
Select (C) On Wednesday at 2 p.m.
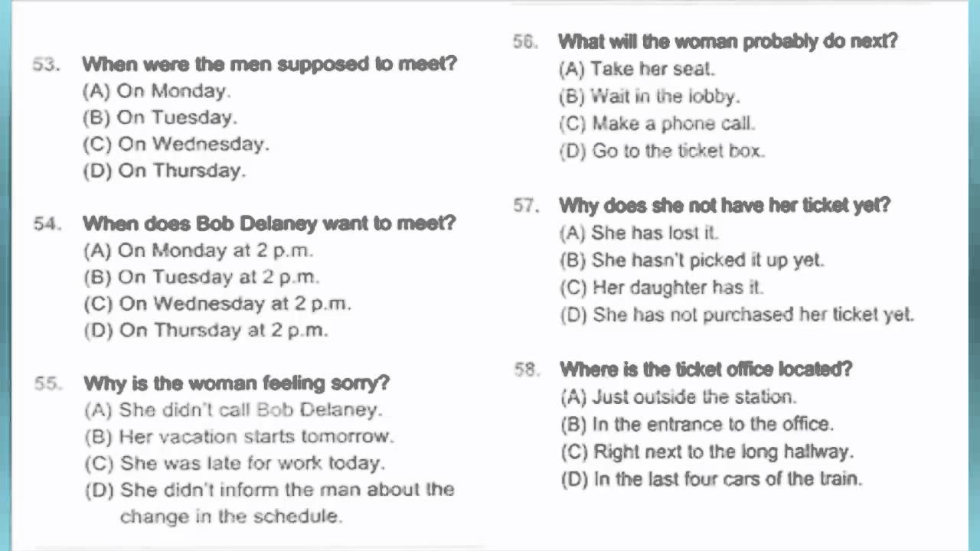click(x=217, y=304)
